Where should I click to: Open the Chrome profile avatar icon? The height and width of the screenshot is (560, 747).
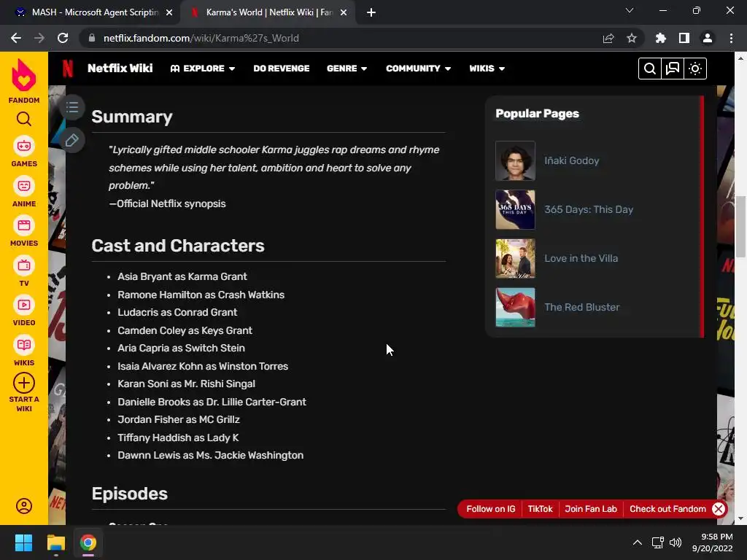coord(708,38)
